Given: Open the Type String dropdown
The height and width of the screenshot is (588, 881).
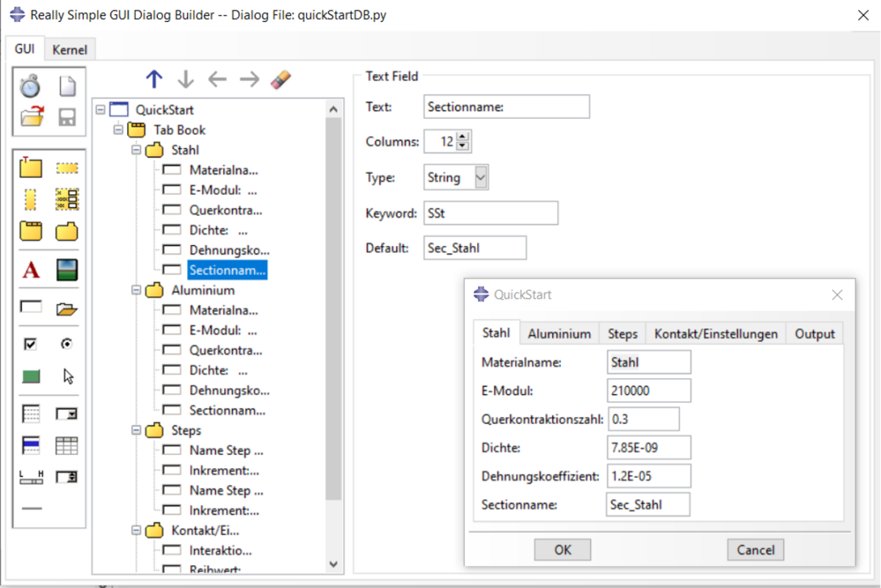Looking at the screenshot, I should (481, 177).
